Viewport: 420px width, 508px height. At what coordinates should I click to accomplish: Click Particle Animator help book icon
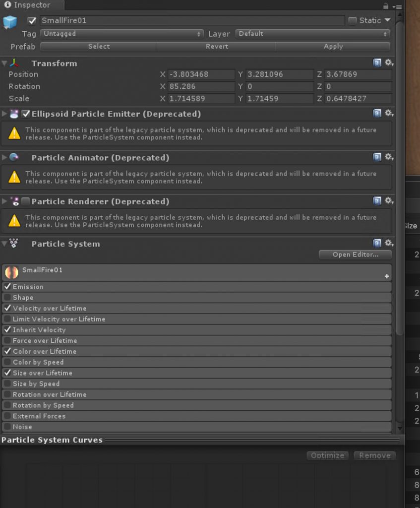377,157
